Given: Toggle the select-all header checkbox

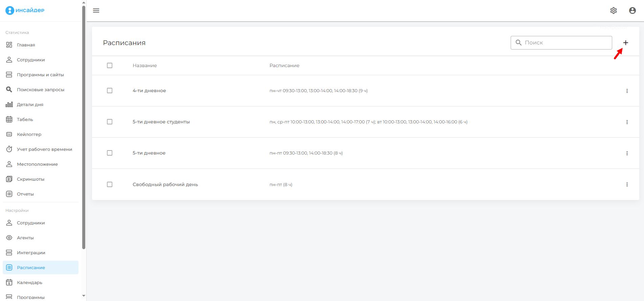Looking at the screenshot, I should [110, 65].
